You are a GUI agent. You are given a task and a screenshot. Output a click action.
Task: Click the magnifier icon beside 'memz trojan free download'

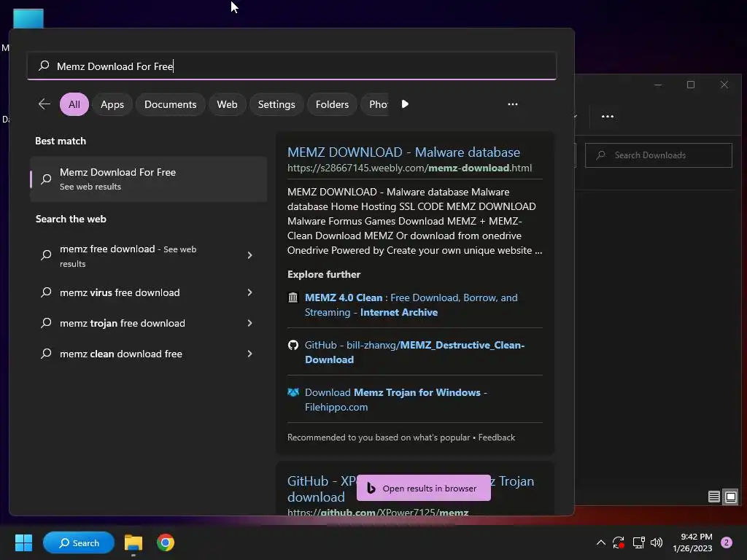(x=46, y=323)
